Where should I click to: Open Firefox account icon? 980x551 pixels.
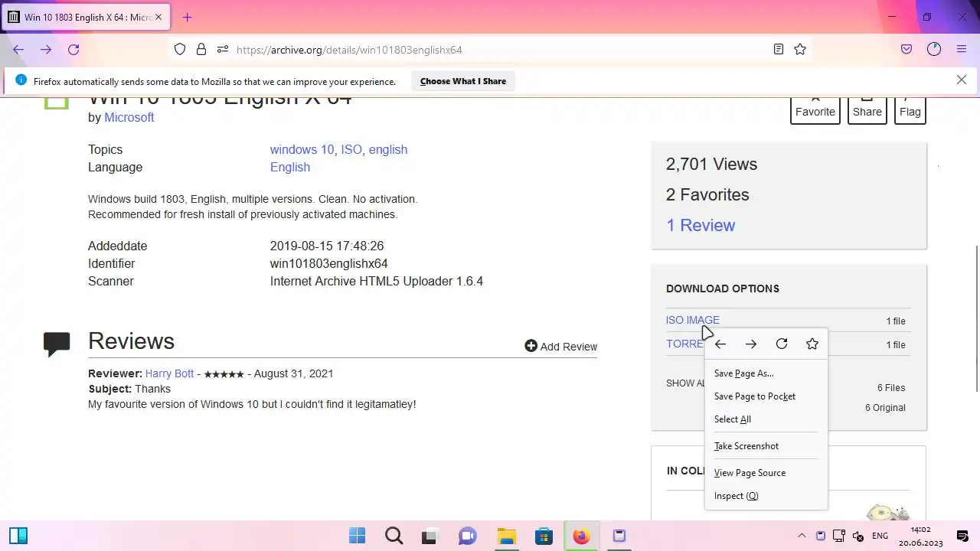934,50
